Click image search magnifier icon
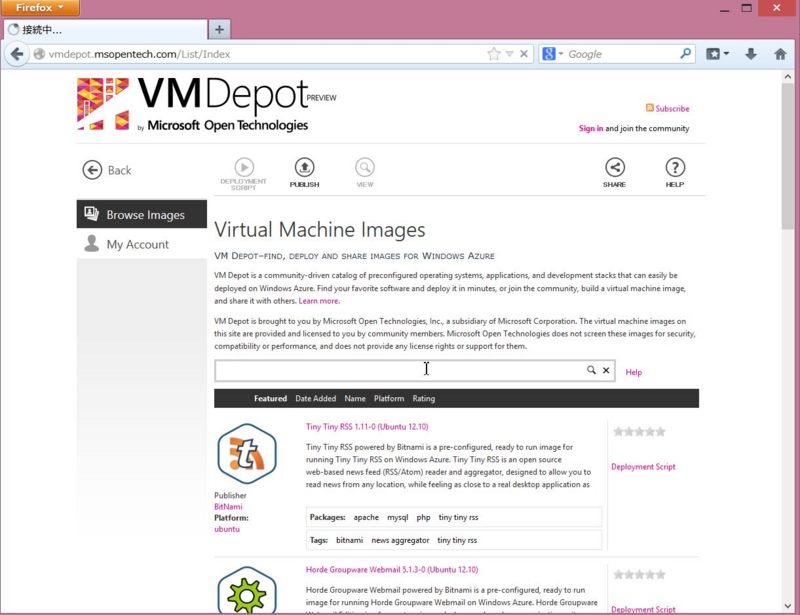800x615 pixels. tap(591, 370)
